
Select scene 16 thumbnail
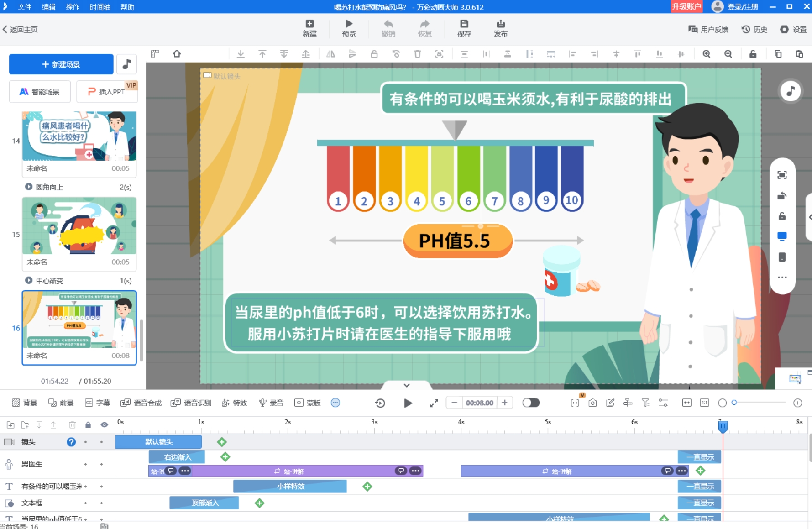point(79,320)
